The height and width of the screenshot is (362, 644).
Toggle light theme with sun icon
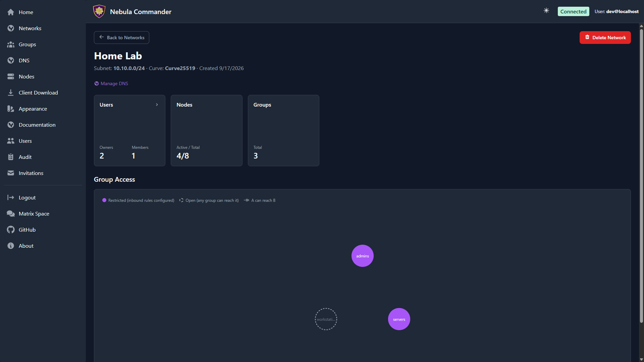click(546, 11)
